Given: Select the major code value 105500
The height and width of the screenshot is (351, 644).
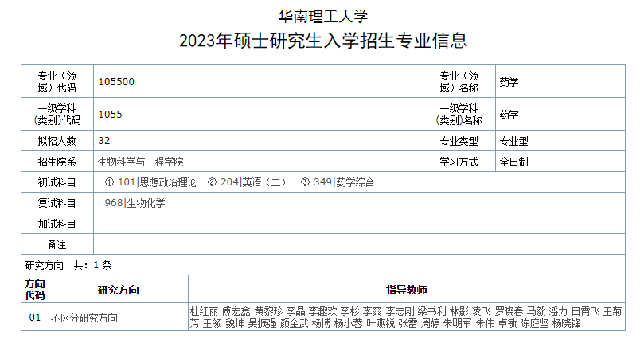Looking at the screenshot, I should click(x=116, y=82).
